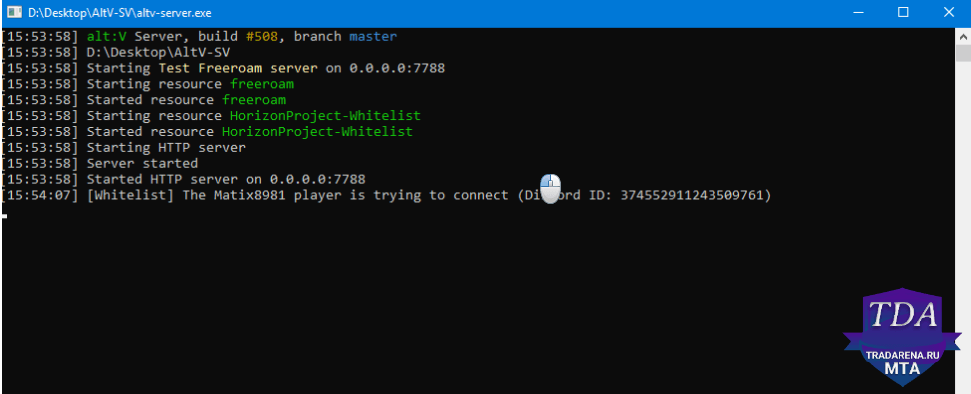Close the altv-server console window
Viewport: 971px width, 394px height.
(x=948, y=12)
